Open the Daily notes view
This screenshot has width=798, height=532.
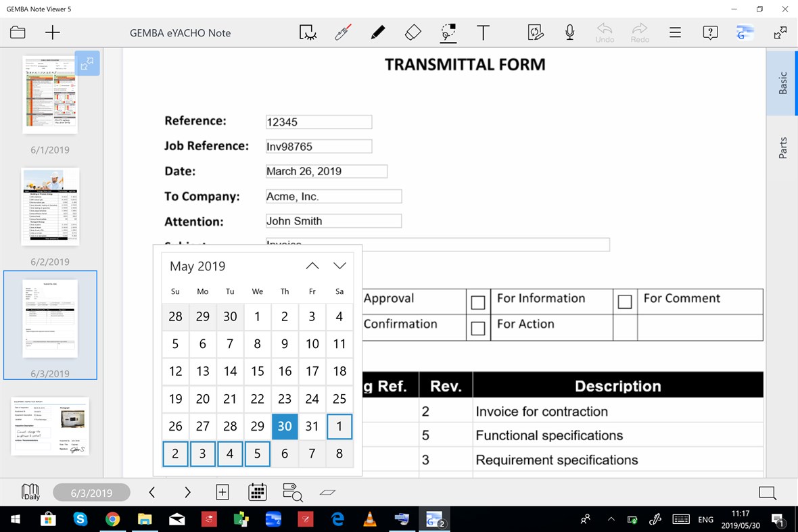coord(30,492)
